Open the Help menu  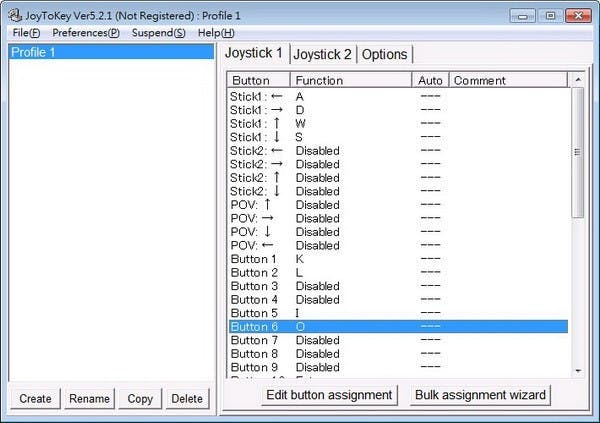click(216, 33)
